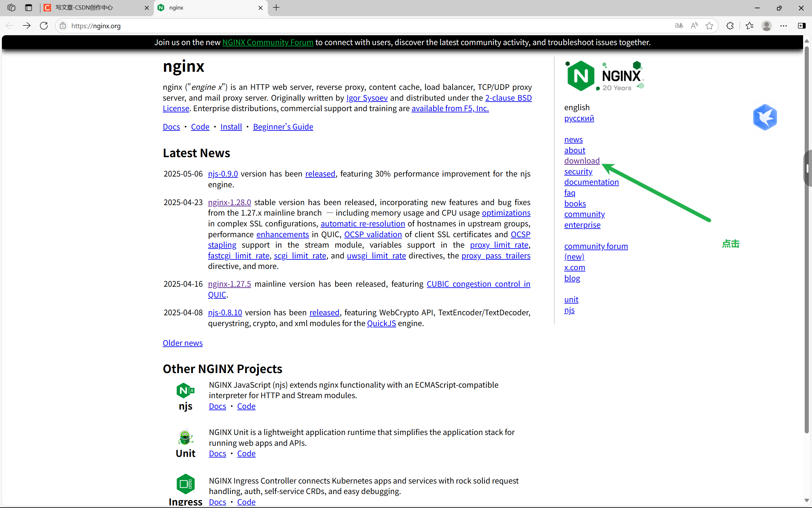Screen dimensions: 812x508
Task: Click the floating blue bird assistant icon
Action: [x=765, y=117]
